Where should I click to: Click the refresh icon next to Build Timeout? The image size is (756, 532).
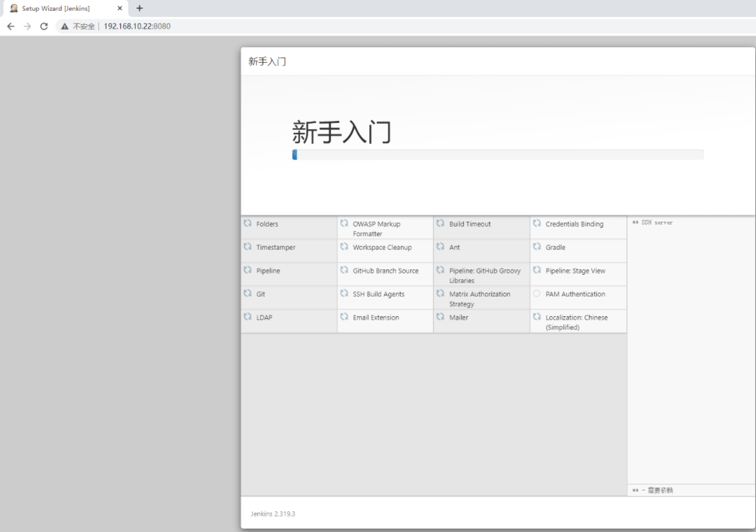point(440,223)
